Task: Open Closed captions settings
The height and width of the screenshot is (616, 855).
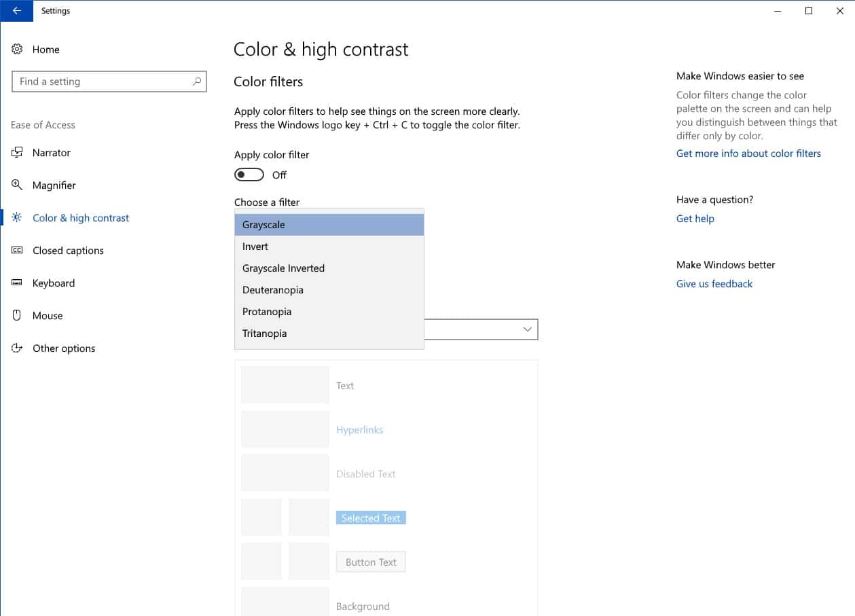Action: pos(68,251)
